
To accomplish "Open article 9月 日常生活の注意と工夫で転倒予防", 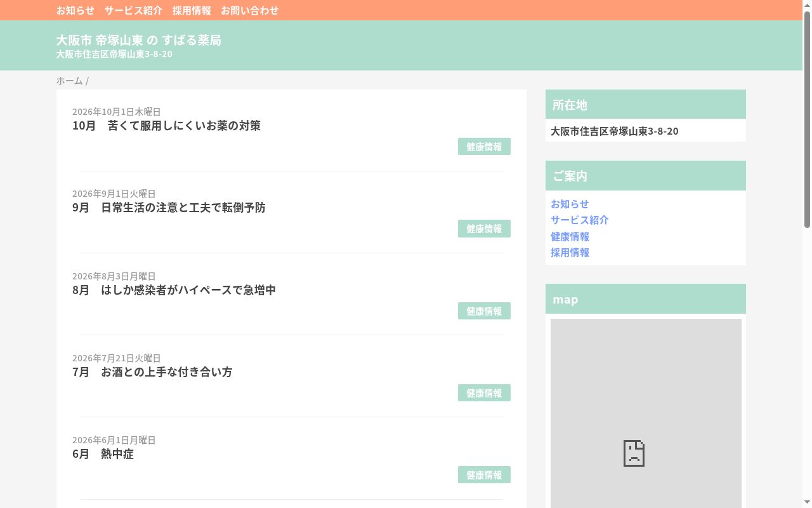I will [169, 208].
